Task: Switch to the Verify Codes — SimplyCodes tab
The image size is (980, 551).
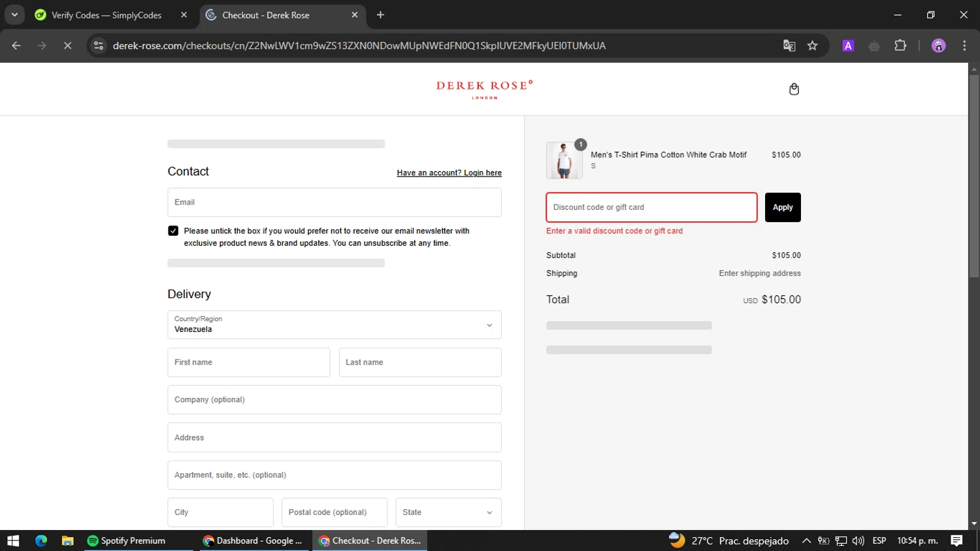Action: 106,15
